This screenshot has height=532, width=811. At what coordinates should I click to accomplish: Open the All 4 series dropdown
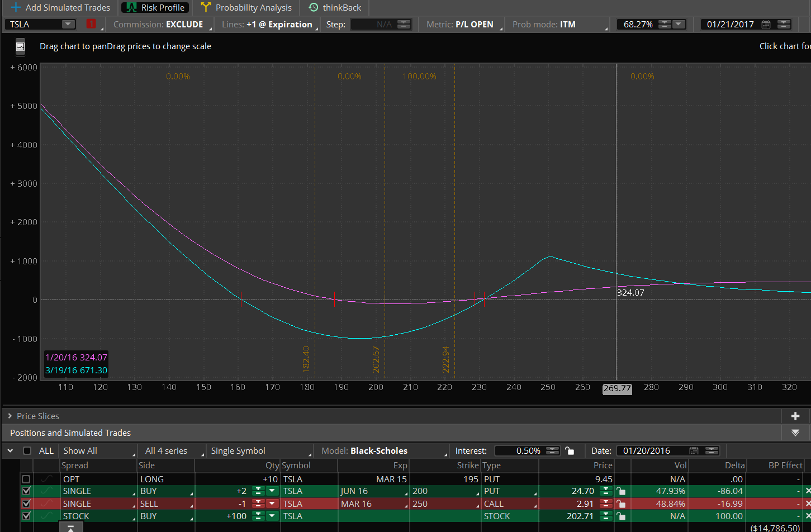172,451
